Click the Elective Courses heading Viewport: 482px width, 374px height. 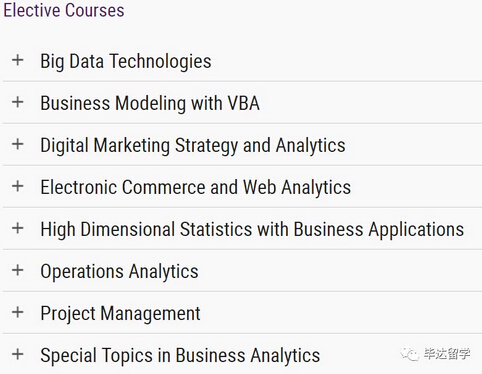(64, 10)
